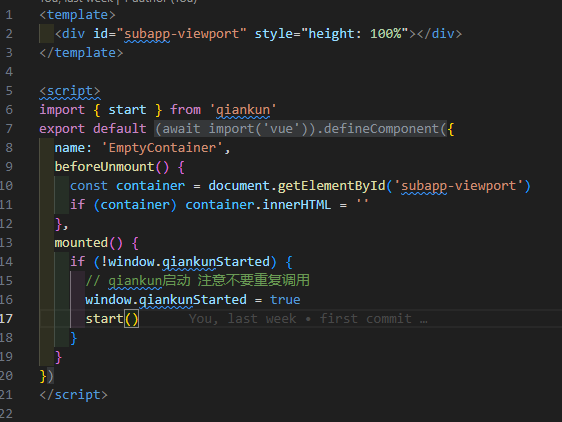Click the style "height: 100%" attribute value
562x422 pixels.
[x=354, y=34]
